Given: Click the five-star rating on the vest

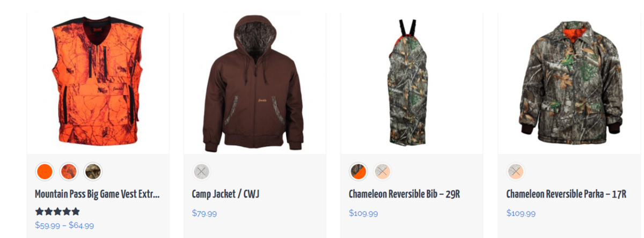Looking at the screenshot, I should [x=57, y=212].
